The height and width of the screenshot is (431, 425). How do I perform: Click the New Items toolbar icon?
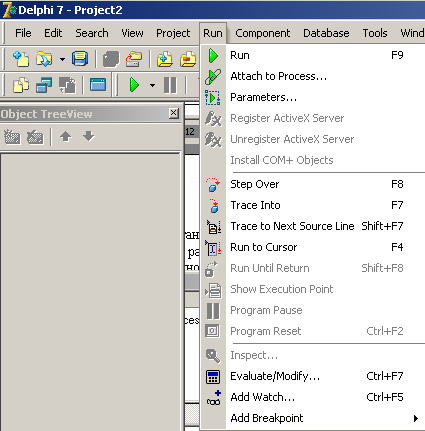pos(21,59)
